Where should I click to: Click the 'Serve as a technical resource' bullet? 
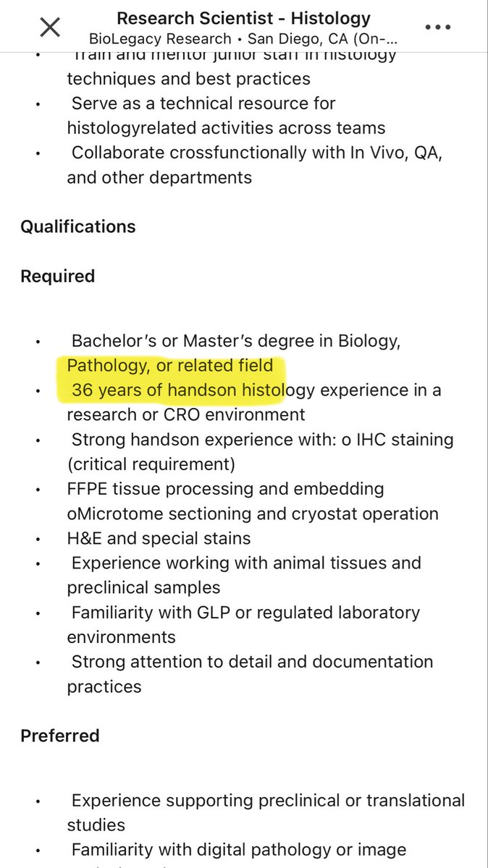click(203, 103)
